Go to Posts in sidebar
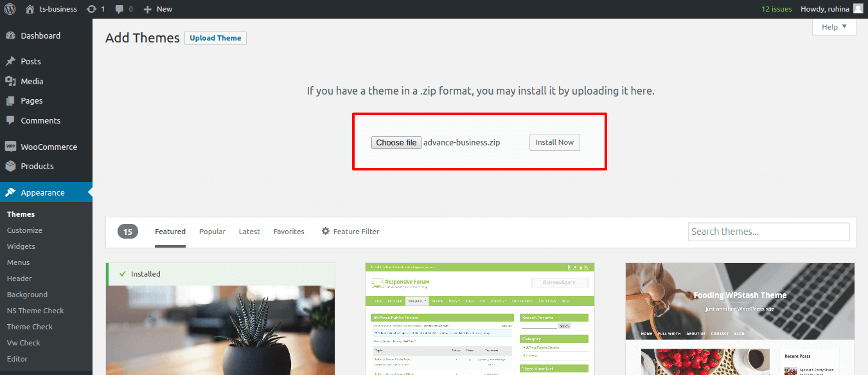The image size is (868, 375). click(x=30, y=62)
